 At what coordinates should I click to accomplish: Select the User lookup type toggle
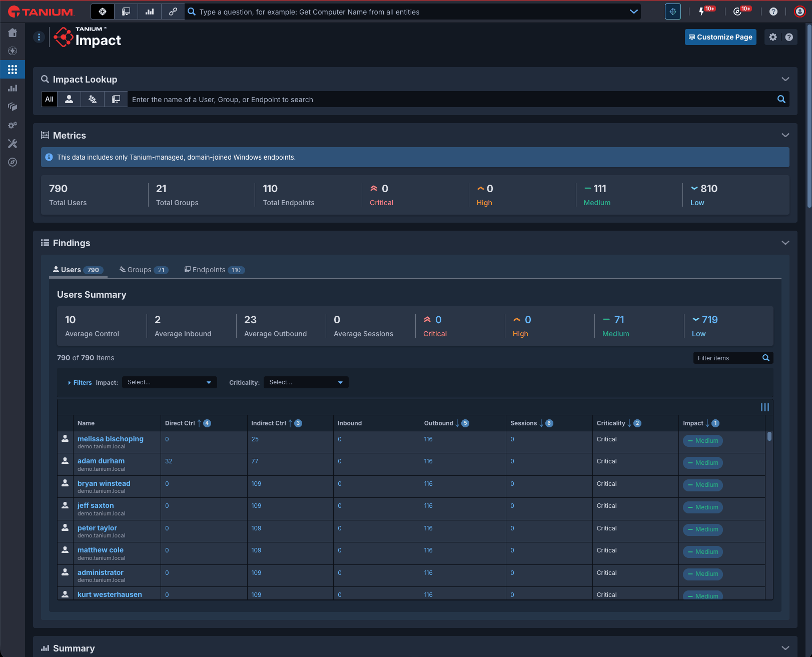(69, 99)
